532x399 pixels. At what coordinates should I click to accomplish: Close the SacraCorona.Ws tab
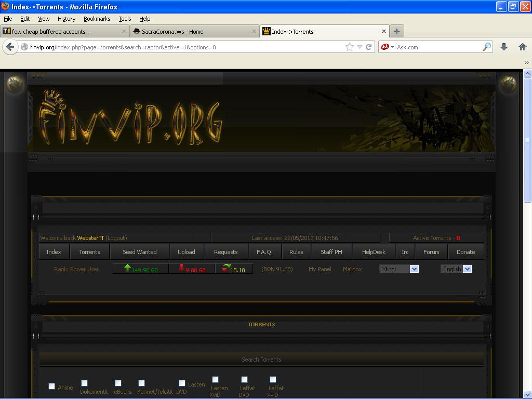coord(254,31)
